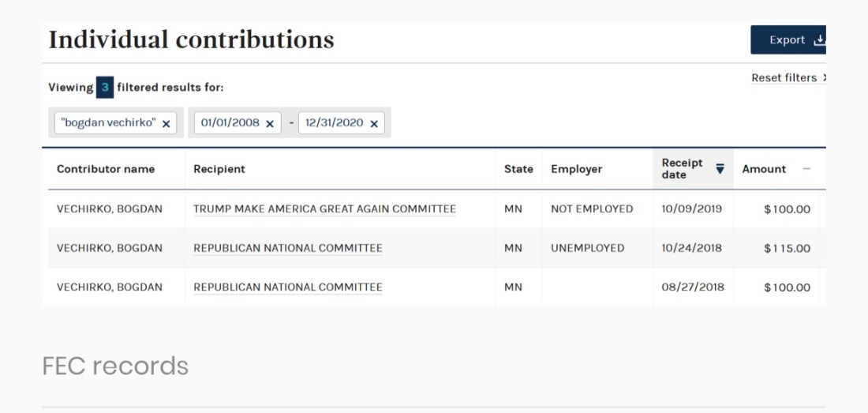868x413 pixels.
Task: Clear the 12/31/2020 end date filter
Action: coord(374,124)
